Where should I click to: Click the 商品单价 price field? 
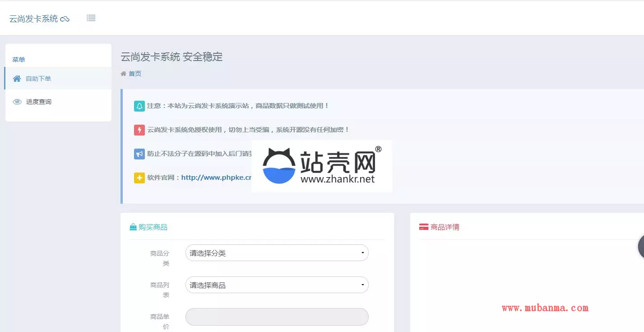277,317
